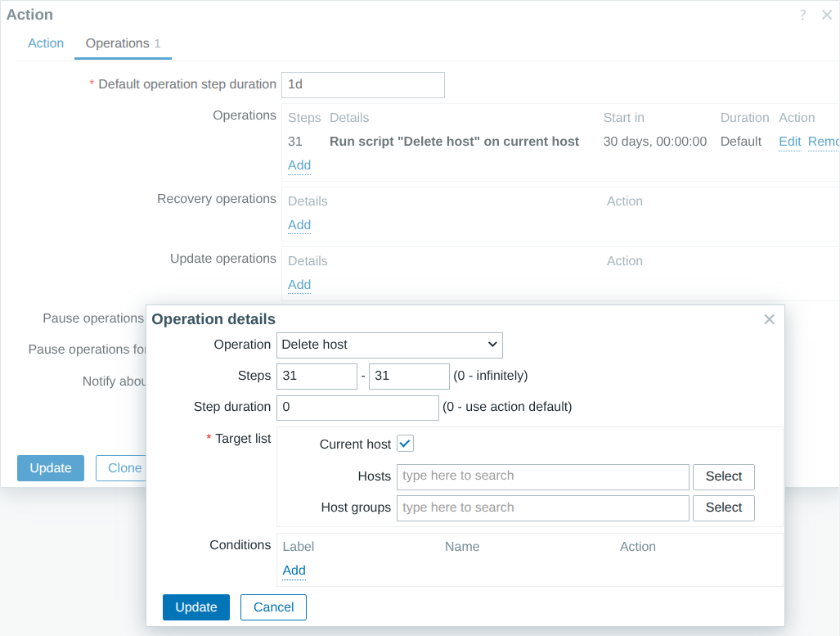Viewport: 840px width, 636px height.
Task: Edit the Run script Delete host operation
Action: coord(788,141)
